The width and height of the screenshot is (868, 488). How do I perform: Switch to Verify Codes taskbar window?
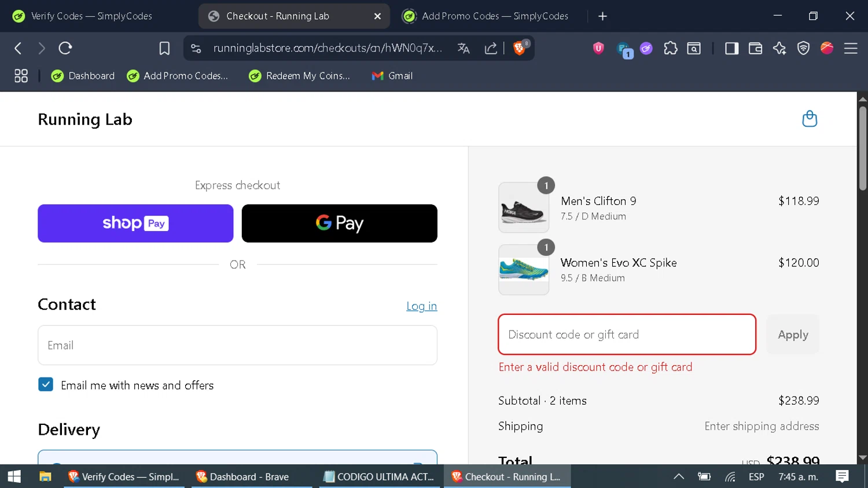124,476
